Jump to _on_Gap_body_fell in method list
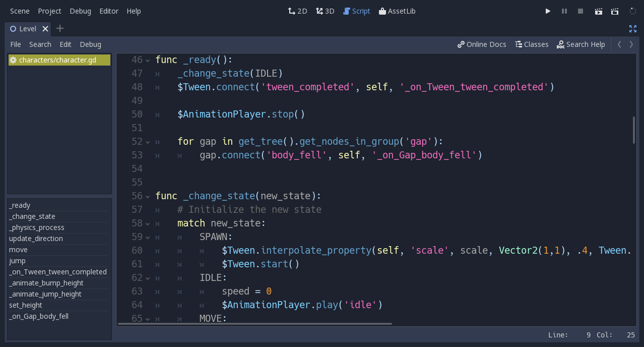The height and width of the screenshot is (347, 644). coord(58,316)
